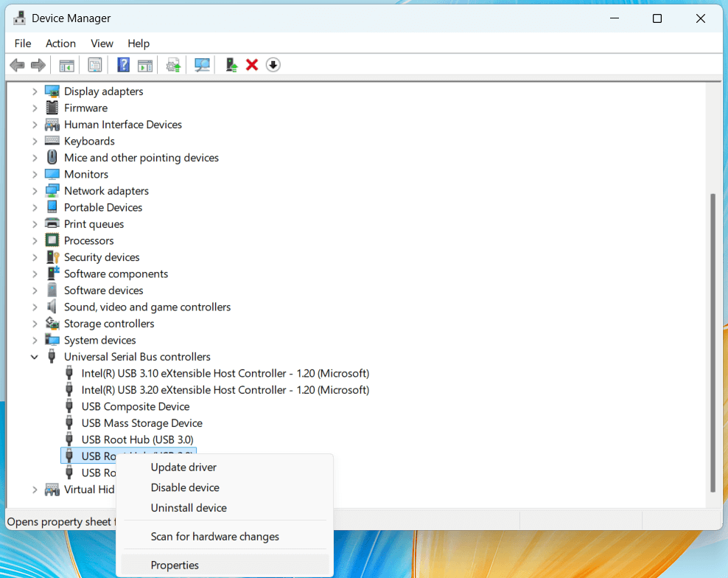
Task: Expand the Network adapters category
Action: (35, 190)
